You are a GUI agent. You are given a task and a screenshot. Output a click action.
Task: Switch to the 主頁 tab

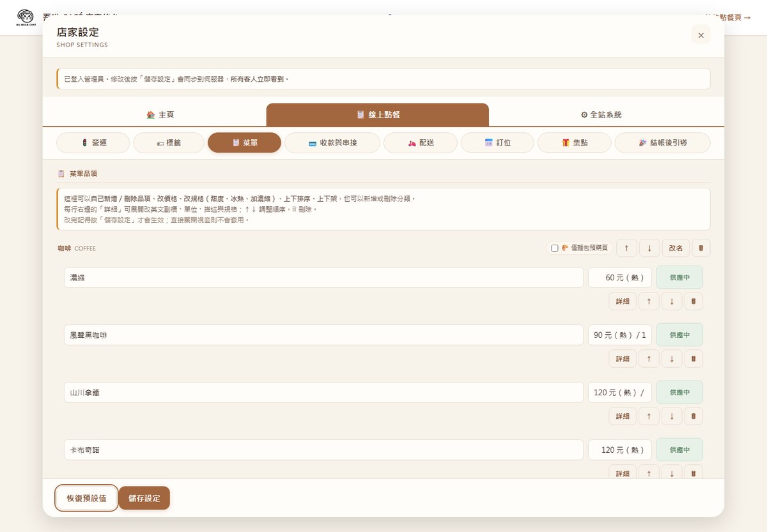(160, 115)
